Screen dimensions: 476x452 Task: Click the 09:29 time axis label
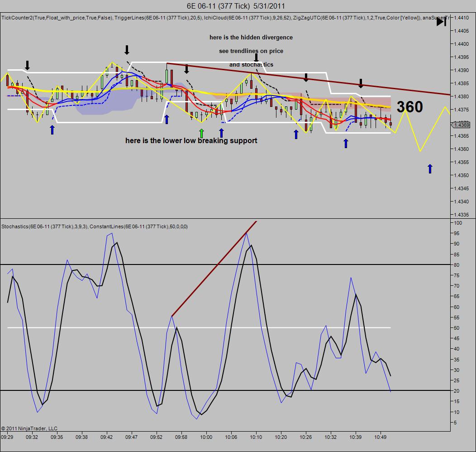7,437
